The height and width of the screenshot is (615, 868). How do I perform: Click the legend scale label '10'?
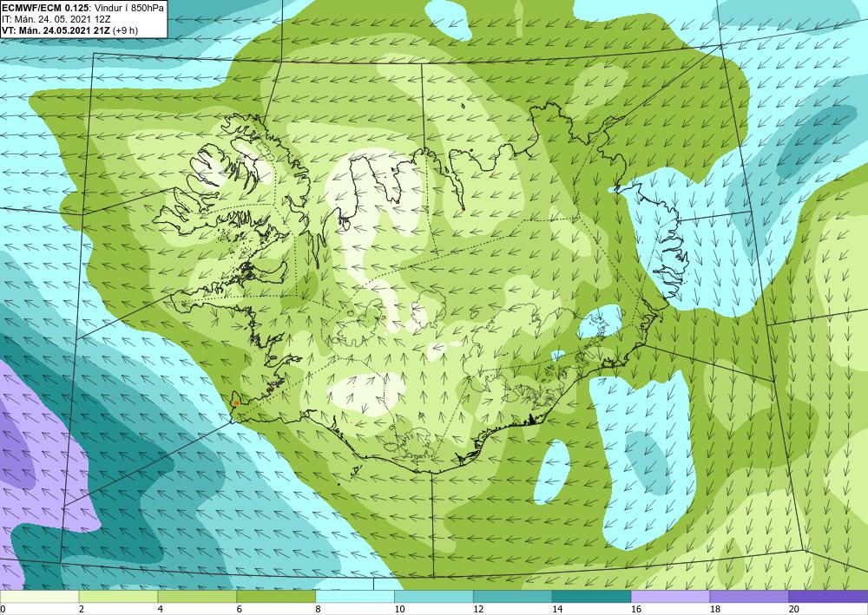[399, 610]
